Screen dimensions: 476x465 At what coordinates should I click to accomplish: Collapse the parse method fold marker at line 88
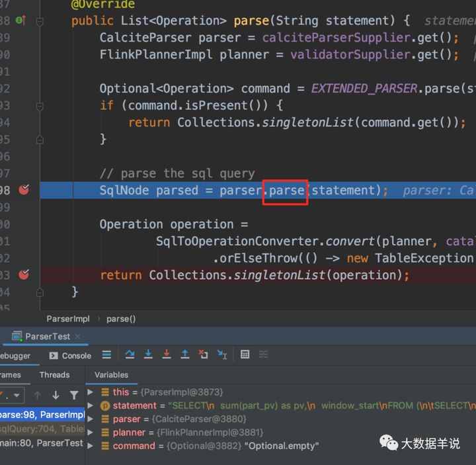point(40,22)
